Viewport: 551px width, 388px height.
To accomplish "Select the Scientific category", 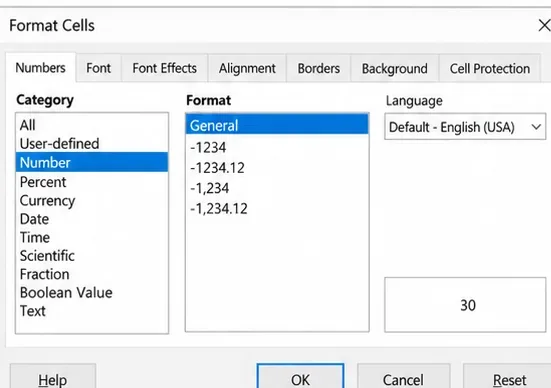I will point(92,256).
